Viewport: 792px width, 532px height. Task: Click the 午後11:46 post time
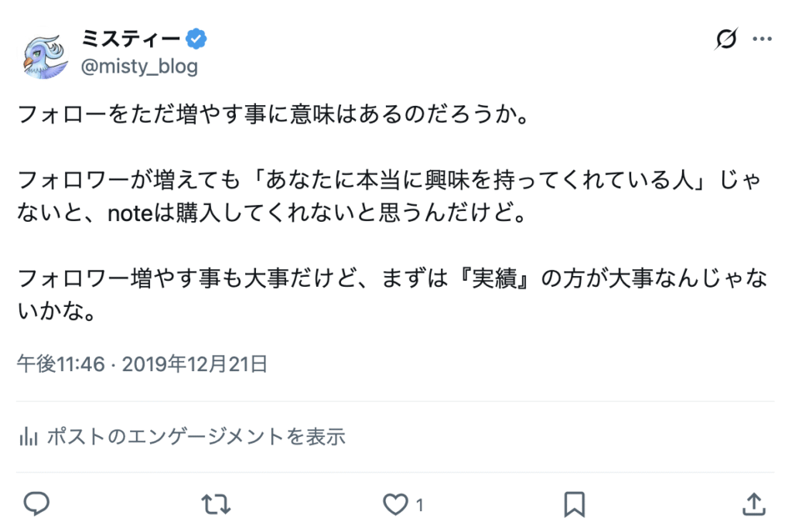(x=60, y=363)
